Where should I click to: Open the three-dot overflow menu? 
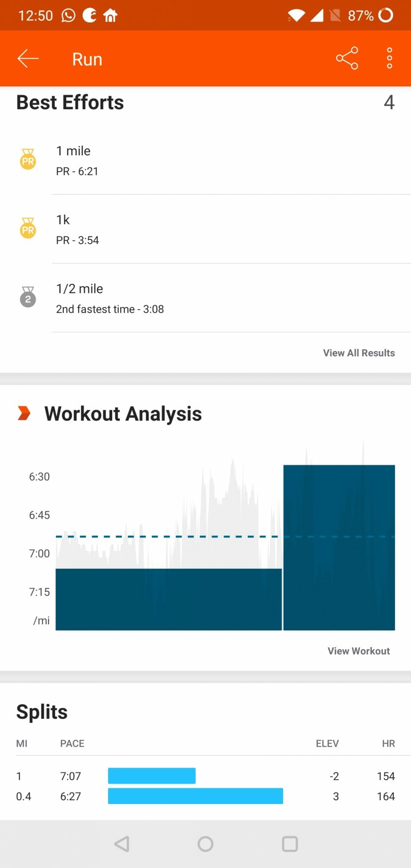389,58
